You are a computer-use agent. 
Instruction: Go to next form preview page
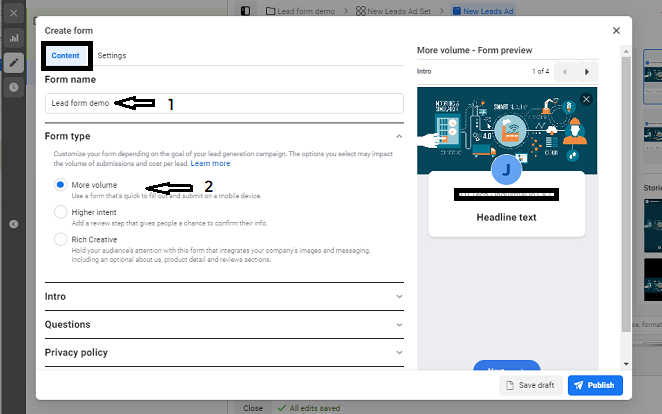(x=587, y=72)
